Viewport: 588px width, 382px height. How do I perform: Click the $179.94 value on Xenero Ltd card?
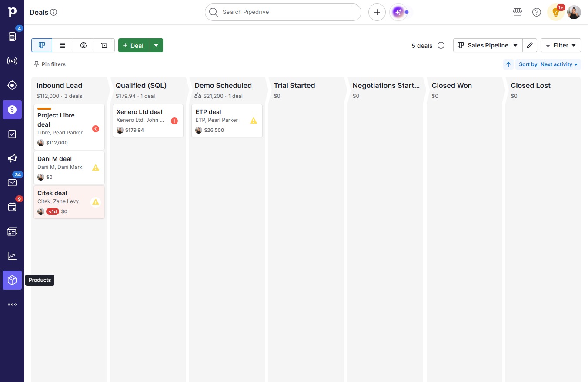coord(134,130)
